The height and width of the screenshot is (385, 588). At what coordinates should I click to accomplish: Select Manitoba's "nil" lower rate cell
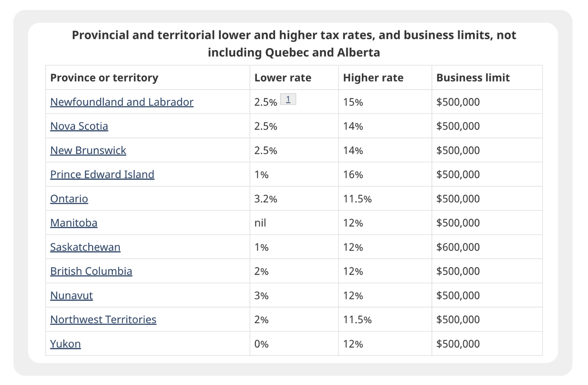[x=260, y=223]
